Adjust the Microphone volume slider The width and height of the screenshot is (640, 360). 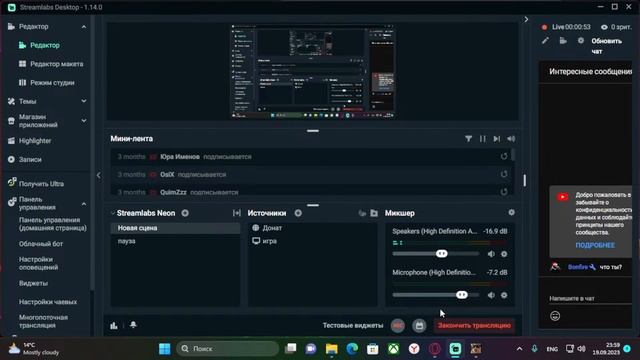pyautogui.click(x=462, y=295)
